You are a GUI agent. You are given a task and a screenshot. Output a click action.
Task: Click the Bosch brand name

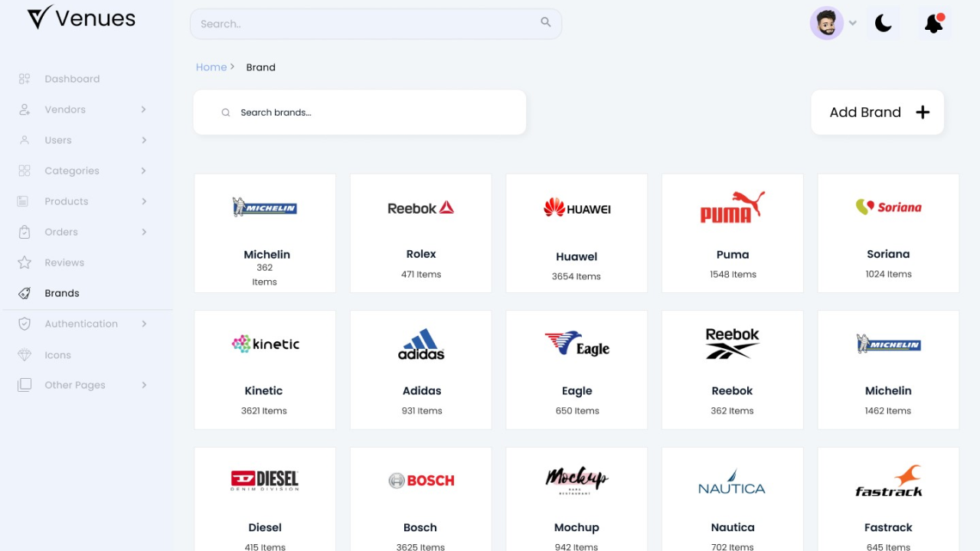420,527
